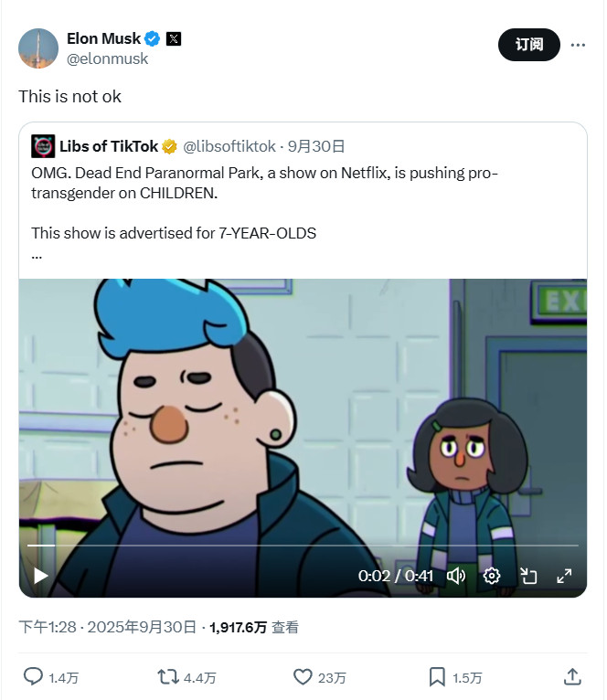This screenshot has width=607, height=700.
Task: Open the @libsoftiktok handle link
Action: pyautogui.click(x=229, y=146)
